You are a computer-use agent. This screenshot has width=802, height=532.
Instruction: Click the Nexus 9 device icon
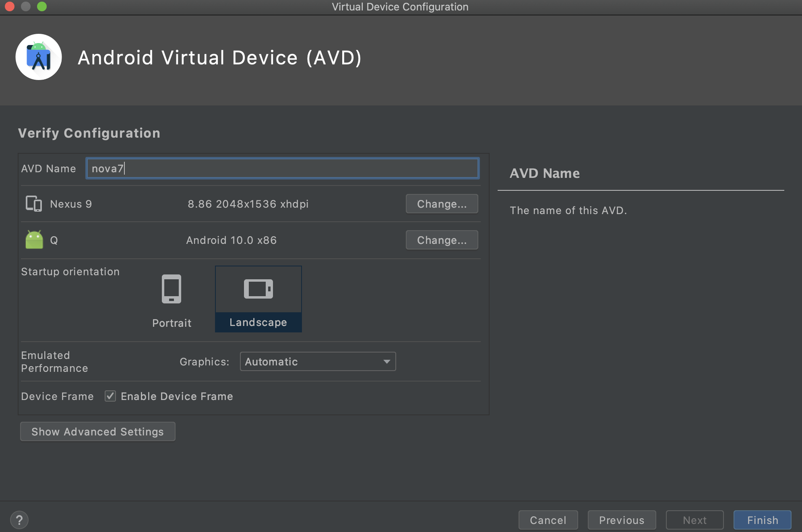point(34,204)
